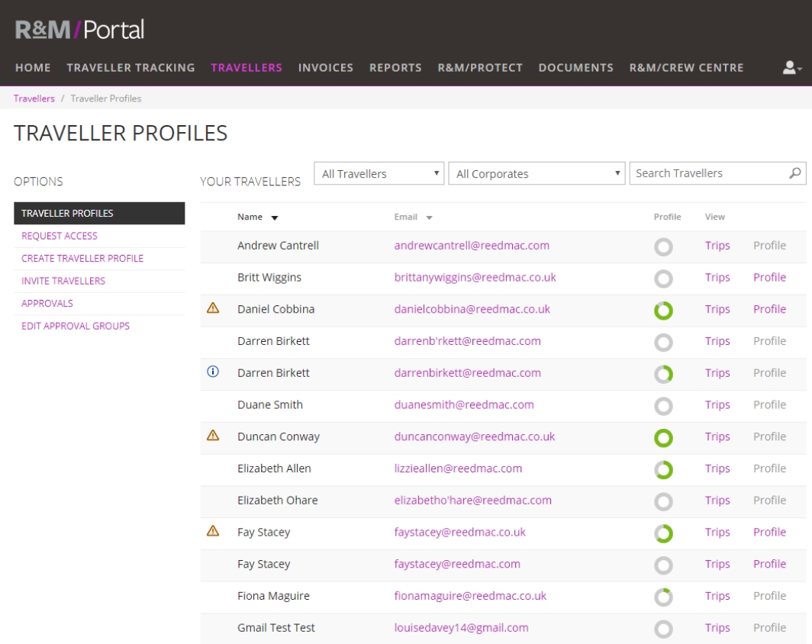812x644 pixels.
Task: Open the Invoices menu tab
Action: 326,68
